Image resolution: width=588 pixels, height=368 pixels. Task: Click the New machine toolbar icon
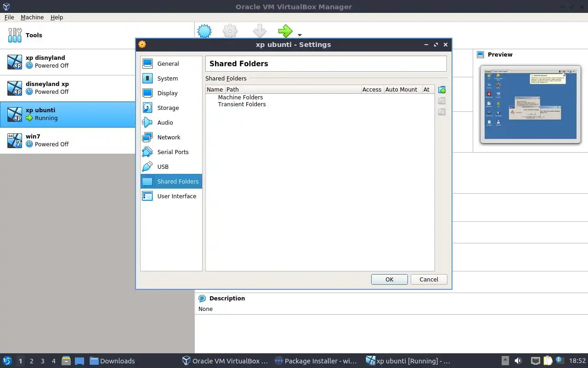[x=204, y=31]
